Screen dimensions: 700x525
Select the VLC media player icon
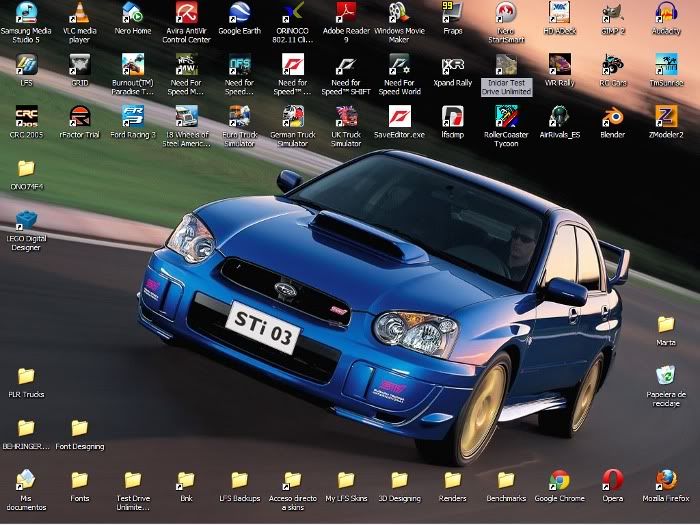78,14
